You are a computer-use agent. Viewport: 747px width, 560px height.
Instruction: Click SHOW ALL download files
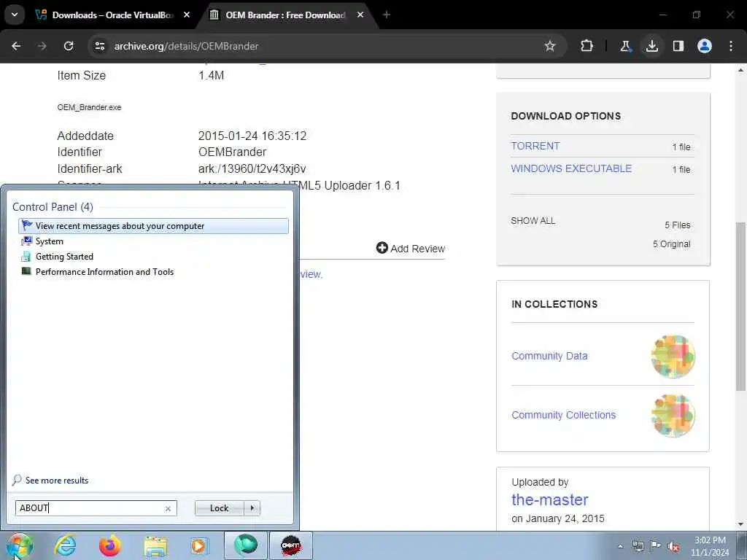point(533,220)
